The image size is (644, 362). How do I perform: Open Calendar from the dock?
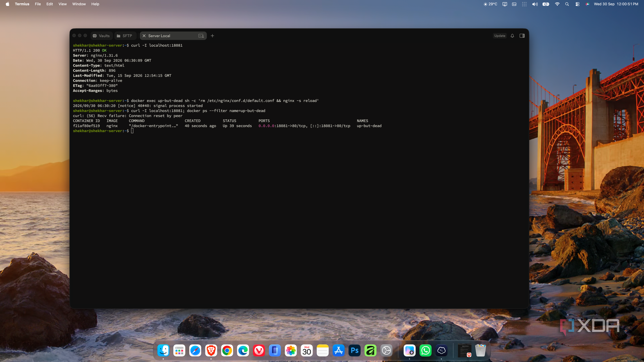307,350
